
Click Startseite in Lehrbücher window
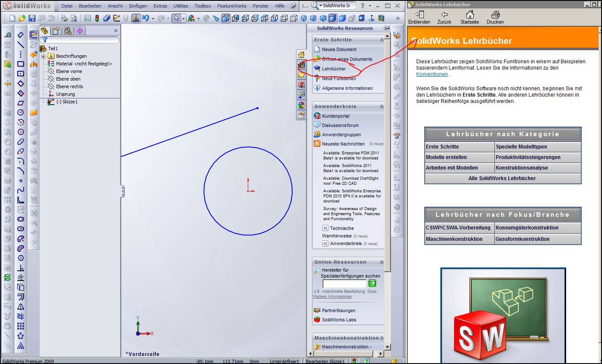[469, 17]
